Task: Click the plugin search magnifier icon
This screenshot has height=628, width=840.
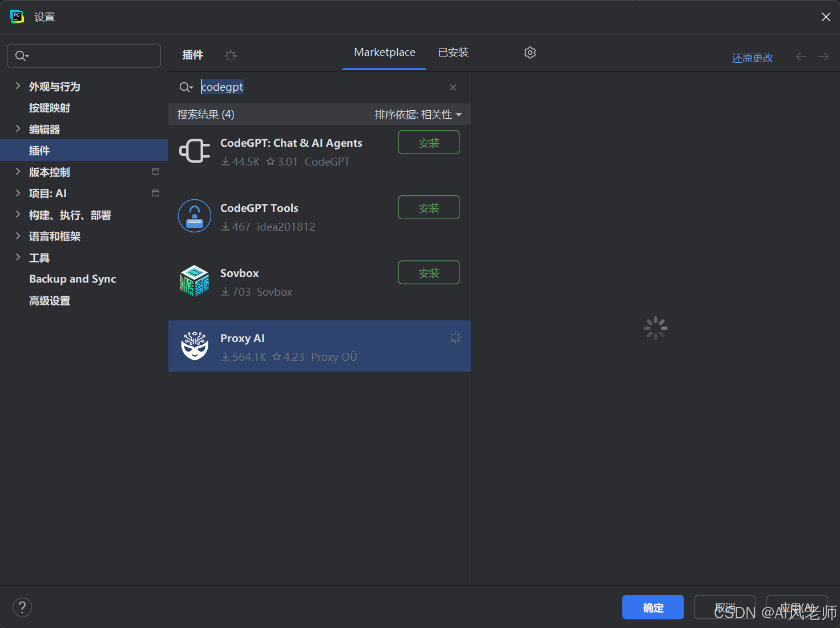Action: pos(186,87)
